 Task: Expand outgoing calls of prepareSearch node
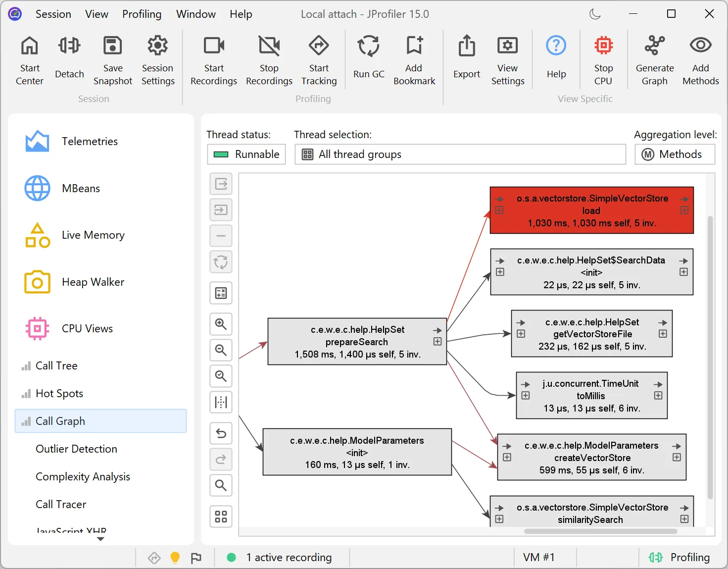click(x=437, y=342)
